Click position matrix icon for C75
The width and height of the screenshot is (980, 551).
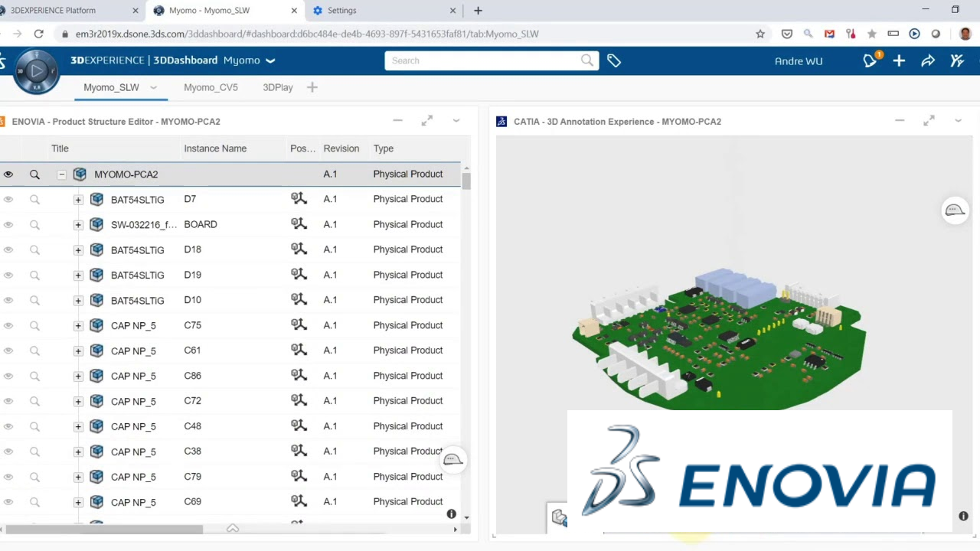click(x=299, y=325)
